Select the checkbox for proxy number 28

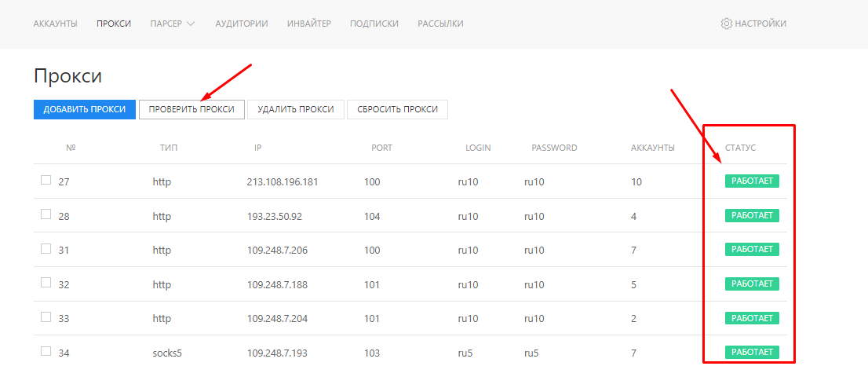pos(46,214)
